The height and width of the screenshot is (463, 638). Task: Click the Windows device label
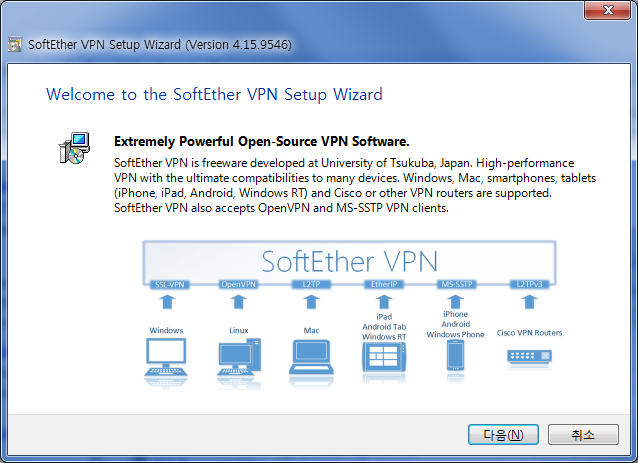click(x=166, y=330)
